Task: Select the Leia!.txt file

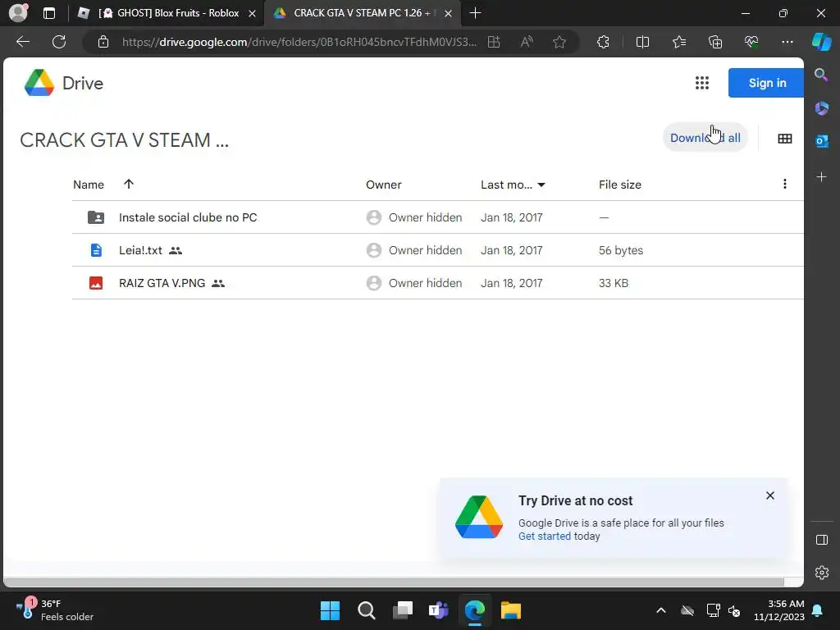Action: [140, 250]
